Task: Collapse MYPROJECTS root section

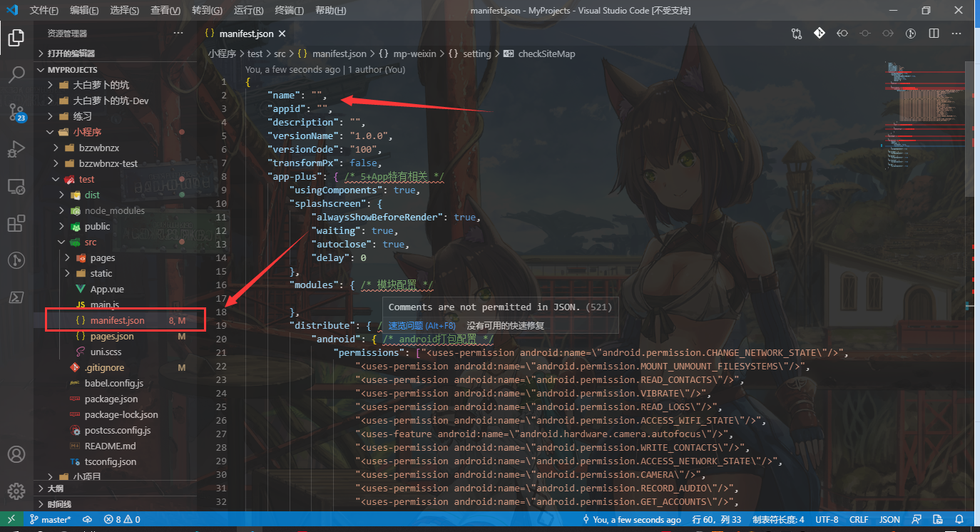Action: pos(116,70)
